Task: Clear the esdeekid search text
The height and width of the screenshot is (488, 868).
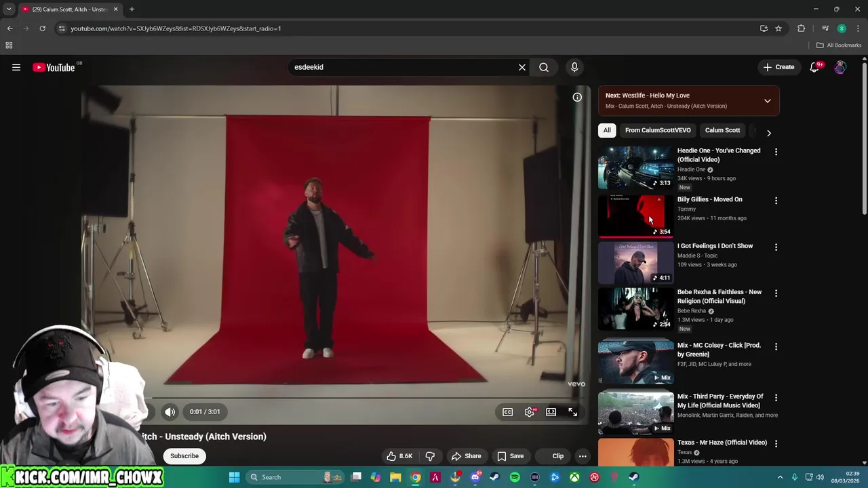Action: click(x=522, y=67)
